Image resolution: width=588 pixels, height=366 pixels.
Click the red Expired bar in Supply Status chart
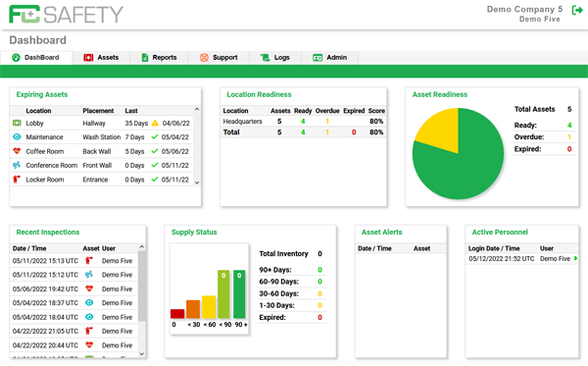177,313
